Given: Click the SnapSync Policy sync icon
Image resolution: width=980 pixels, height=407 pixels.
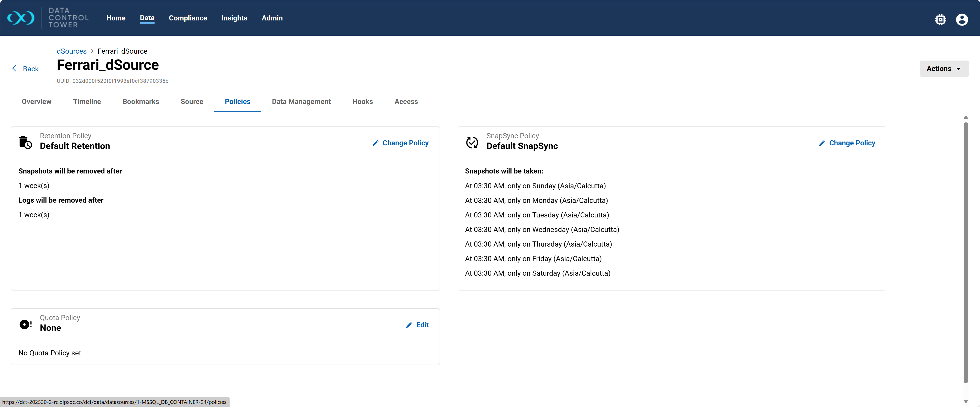Looking at the screenshot, I should (x=472, y=143).
